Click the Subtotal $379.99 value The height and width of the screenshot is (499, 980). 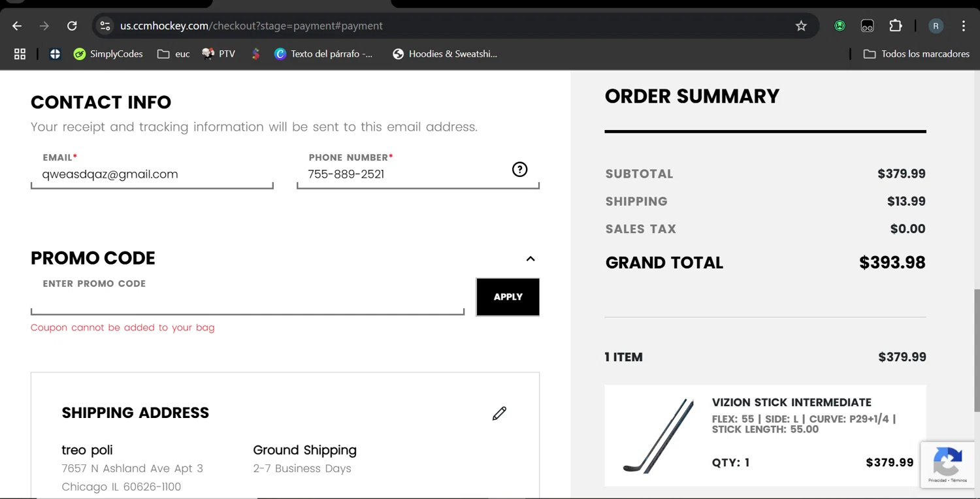[x=902, y=174]
